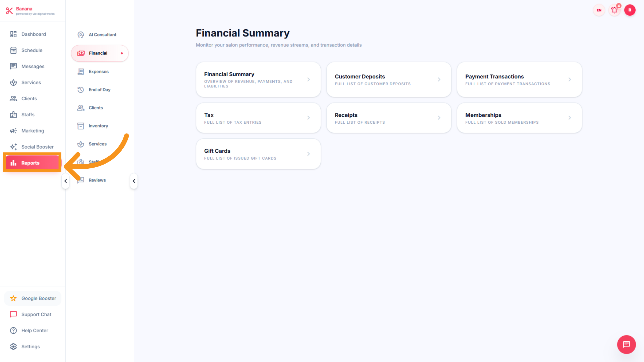The height and width of the screenshot is (362, 644).
Task: Click the Google Booster star icon
Action: click(x=13, y=298)
